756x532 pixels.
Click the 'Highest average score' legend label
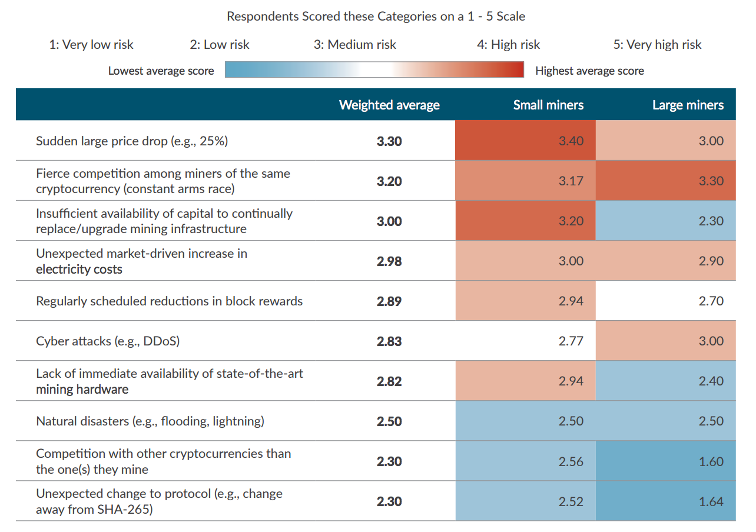coord(589,71)
